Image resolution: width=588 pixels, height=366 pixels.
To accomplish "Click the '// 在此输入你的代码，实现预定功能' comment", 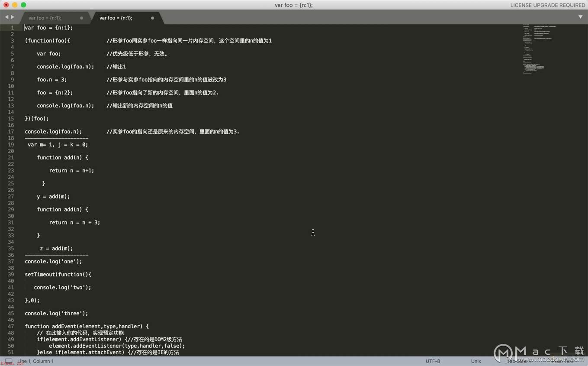I will 80,333.
